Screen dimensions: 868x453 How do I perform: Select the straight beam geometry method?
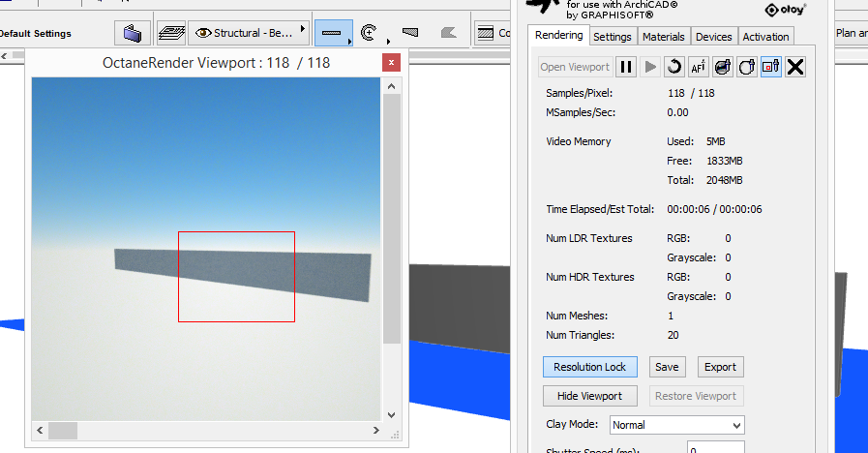[x=331, y=33]
